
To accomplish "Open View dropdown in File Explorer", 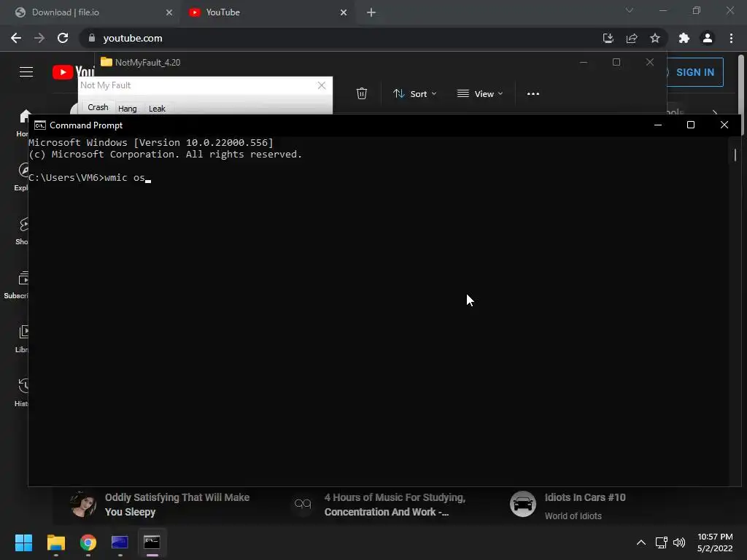I will (480, 94).
